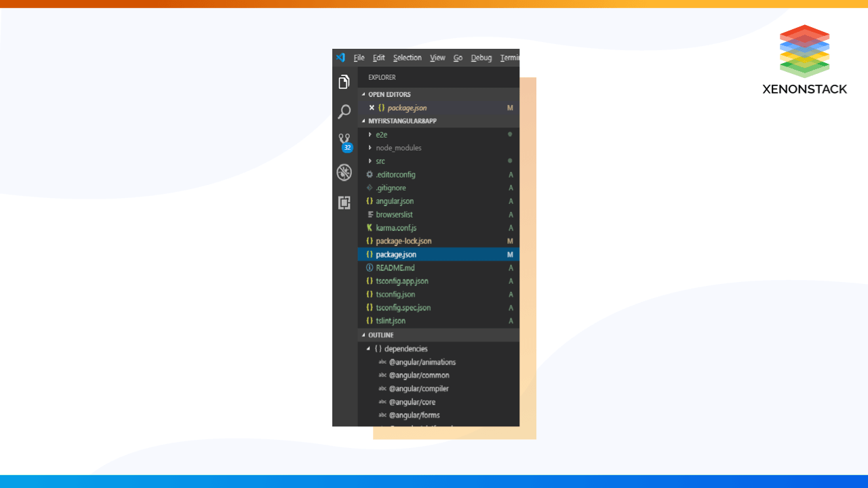Open Source Control with 32 changes
The width and height of the screenshot is (868, 488).
(344, 141)
